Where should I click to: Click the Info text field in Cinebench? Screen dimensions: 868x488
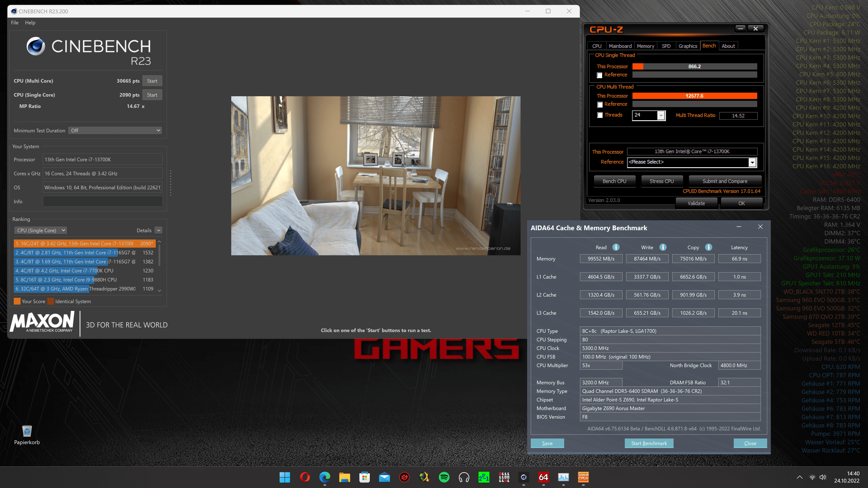102,201
